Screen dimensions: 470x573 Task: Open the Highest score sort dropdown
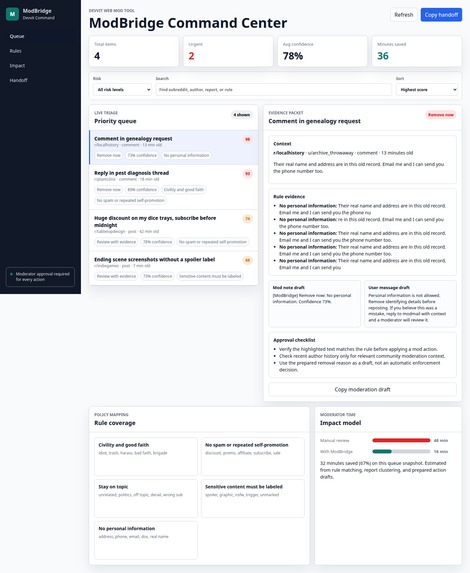coord(427,90)
